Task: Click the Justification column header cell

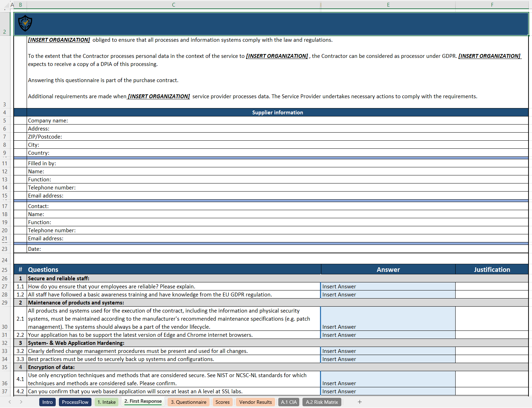Action: [492, 269]
